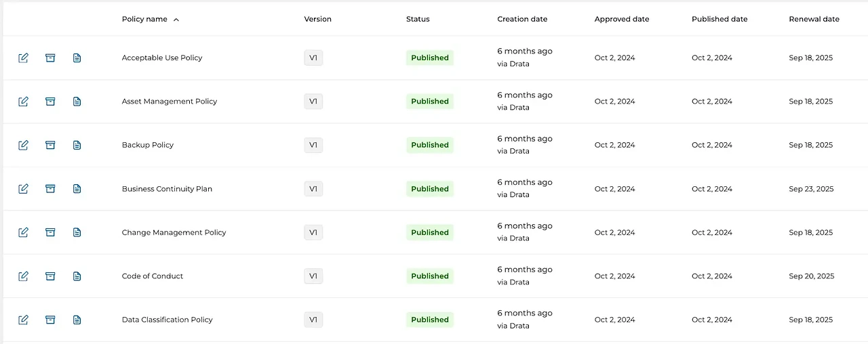Click the Renewal date column header
868x344 pixels.
(814, 20)
